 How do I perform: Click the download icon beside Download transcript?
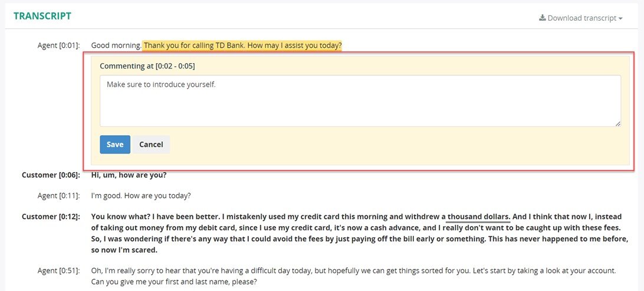pos(542,18)
